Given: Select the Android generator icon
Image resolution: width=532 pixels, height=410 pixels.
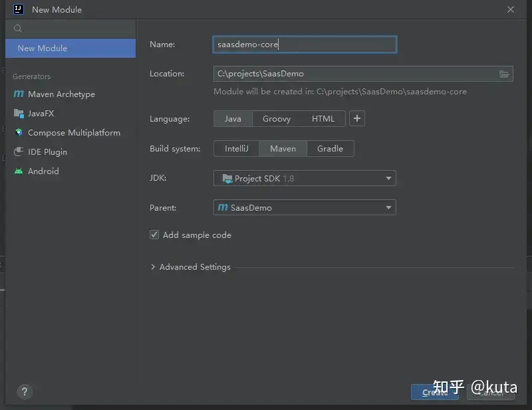Looking at the screenshot, I should click(x=19, y=171).
